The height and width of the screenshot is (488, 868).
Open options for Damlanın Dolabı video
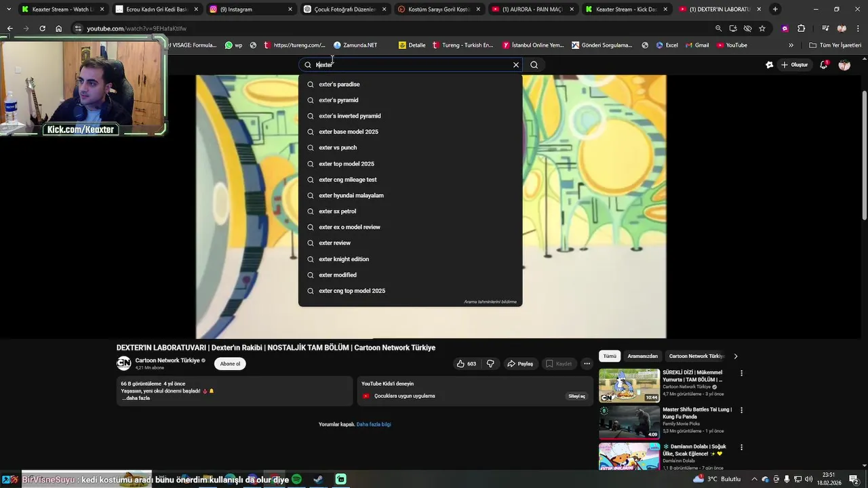(x=741, y=447)
